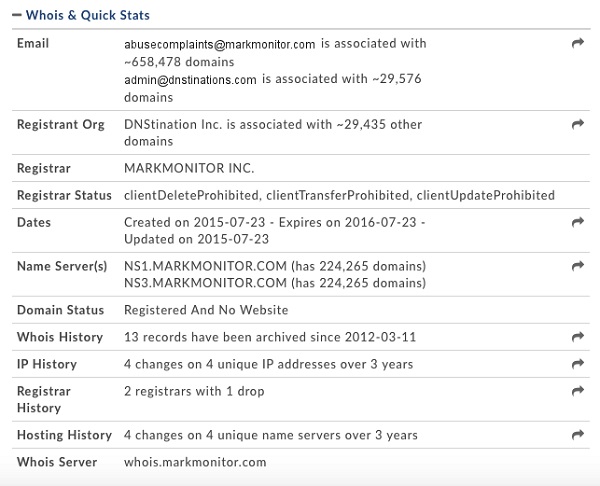
Task: Click NS1.MARKMONITOR.COM name server entry
Action: coord(205,266)
